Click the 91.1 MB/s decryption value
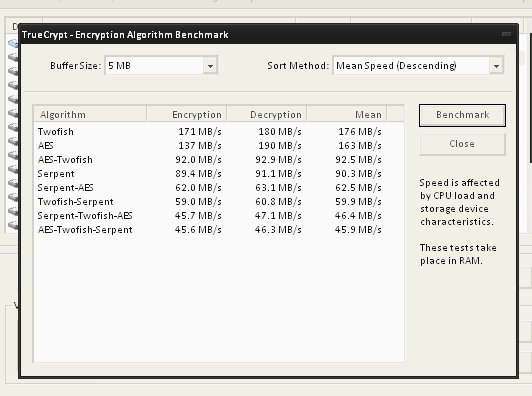This screenshot has width=532, height=396. [279, 174]
